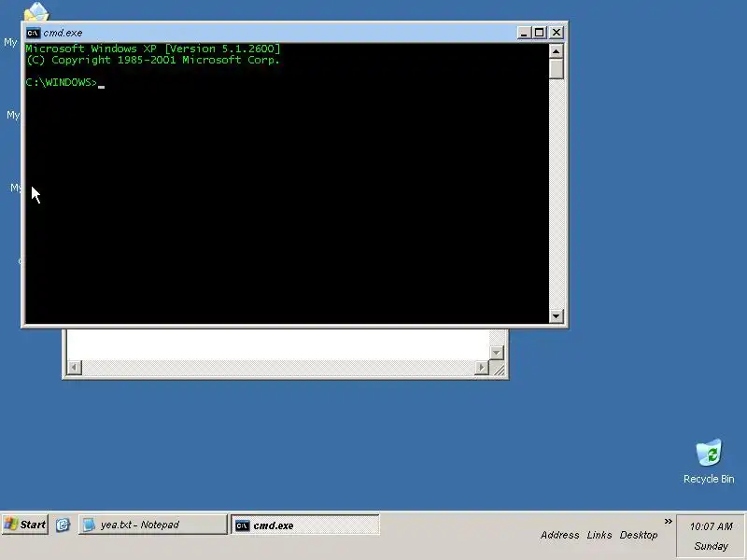
Task: Switch to yea.txt - Notepad taskbar button
Action: tap(152, 525)
